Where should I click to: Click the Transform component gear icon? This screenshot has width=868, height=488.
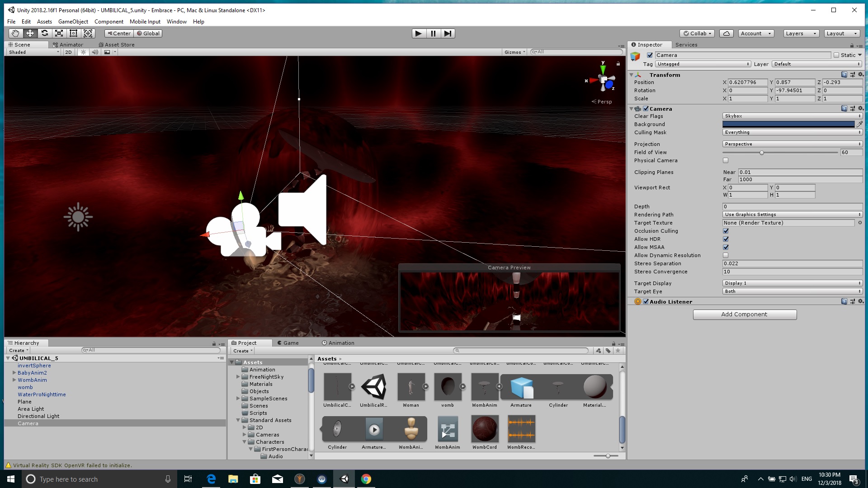(860, 75)
